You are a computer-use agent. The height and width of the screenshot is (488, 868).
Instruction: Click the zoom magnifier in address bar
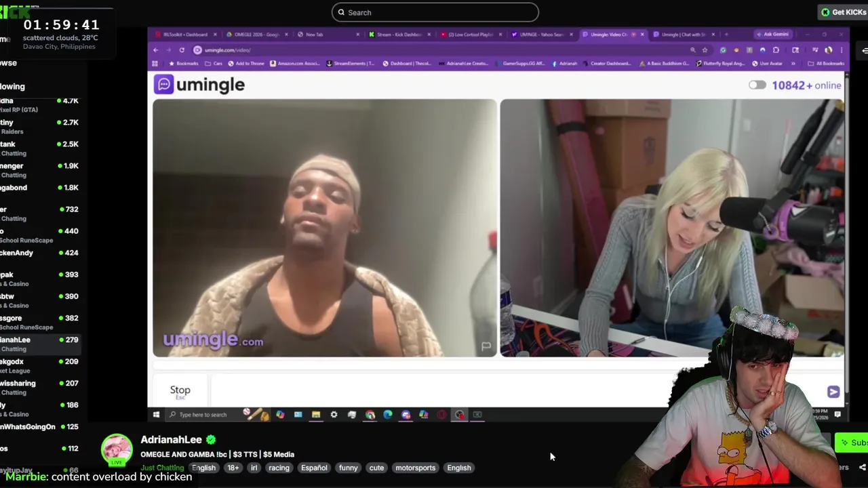click(692, 50)
